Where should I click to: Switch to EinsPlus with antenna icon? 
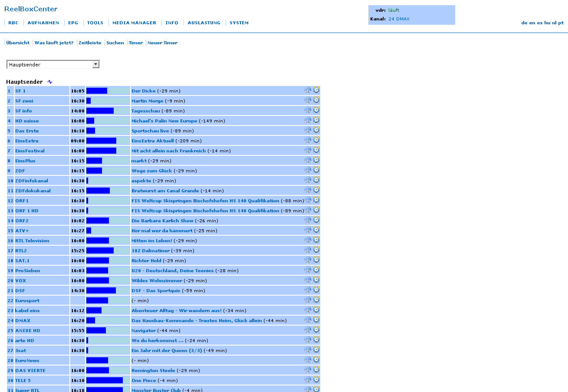(x=308, y=160)
